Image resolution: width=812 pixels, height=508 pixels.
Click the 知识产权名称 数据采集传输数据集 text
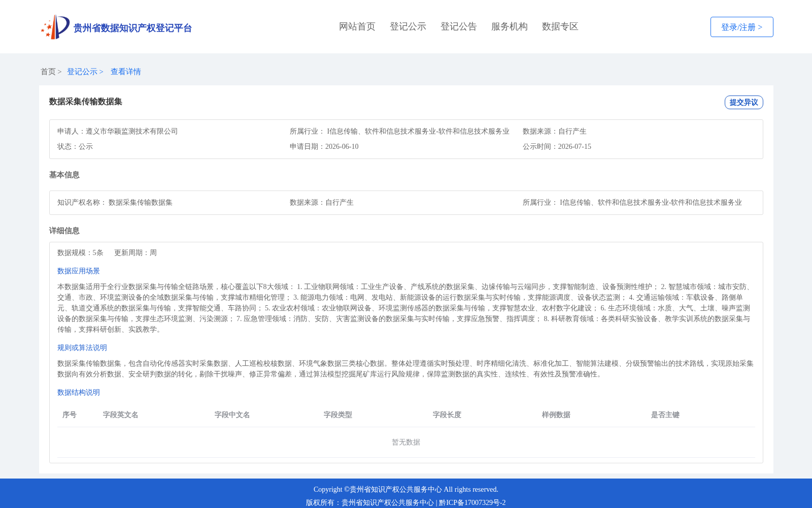(115, 202)
